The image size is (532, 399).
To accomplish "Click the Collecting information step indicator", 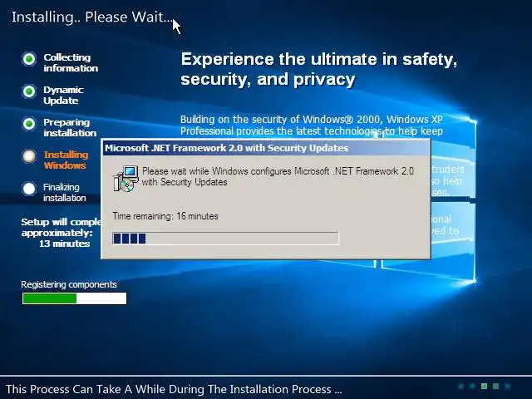I will (29, 59).
